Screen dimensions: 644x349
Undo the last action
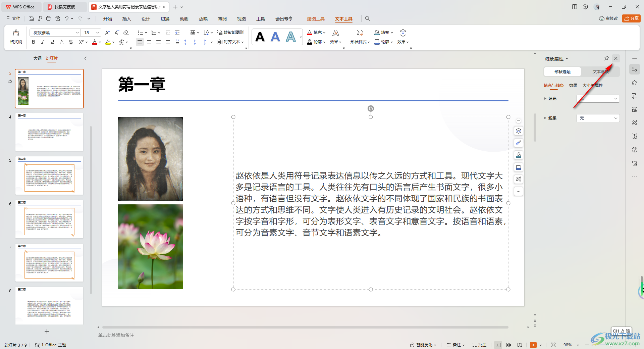tap(67, 18)
